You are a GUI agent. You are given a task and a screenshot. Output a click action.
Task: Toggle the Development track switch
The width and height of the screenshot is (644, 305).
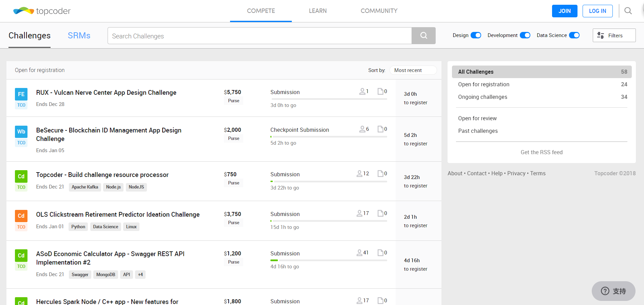point(525,35)
